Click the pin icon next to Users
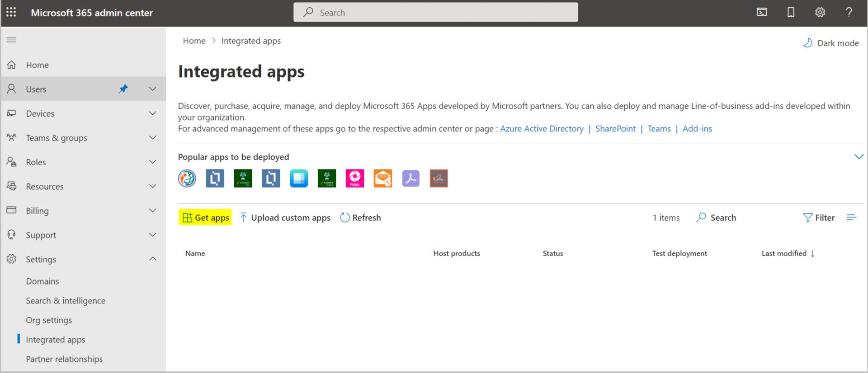This screenshot has height=373, width=868. [123, 89]
